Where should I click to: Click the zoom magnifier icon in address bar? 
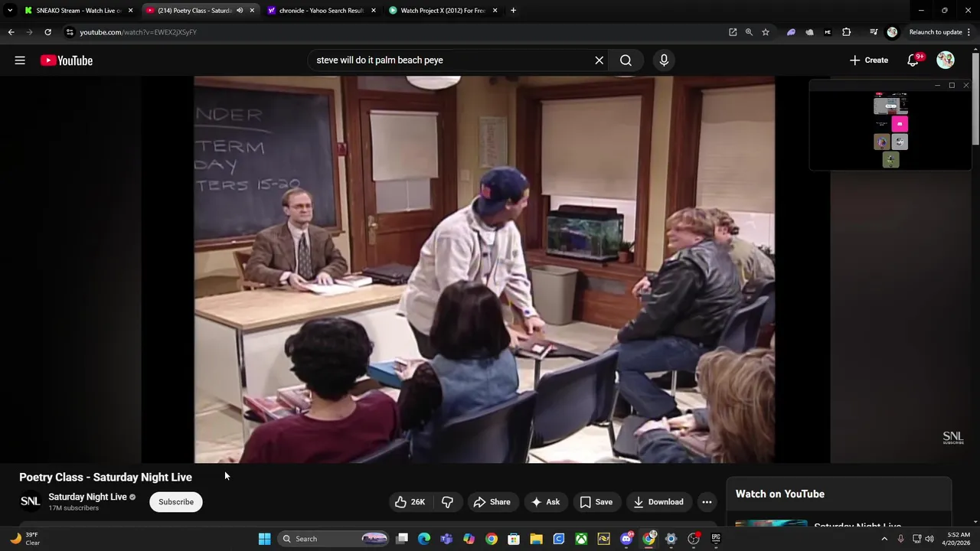[x=749, y=32]
